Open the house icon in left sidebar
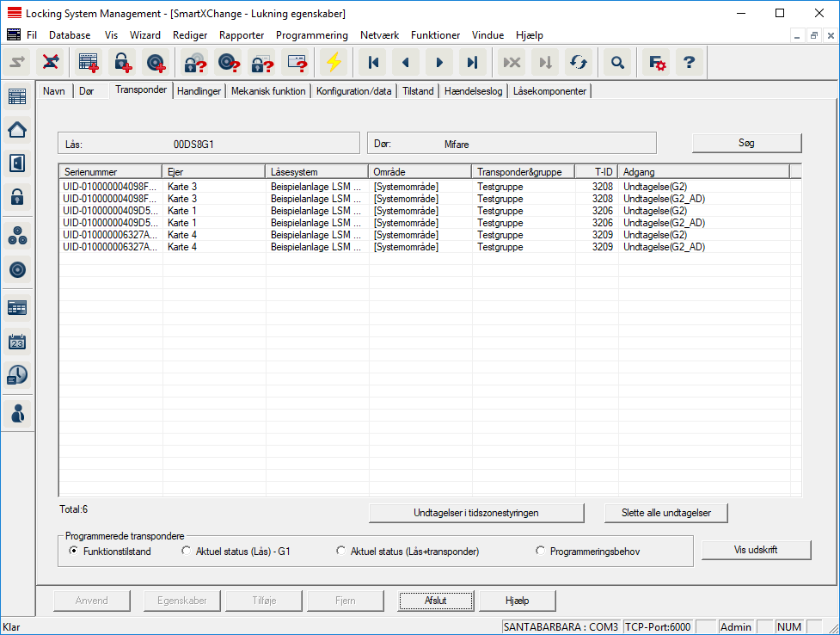Screen dimensions: 840x635 [x=17, y=130]
